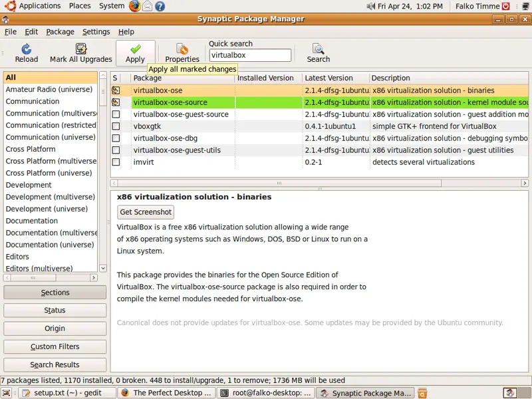The image size is (532, 399).
Task: Open the System menu in the top panel
Action: pyautogui.click(x=112, y=6)
